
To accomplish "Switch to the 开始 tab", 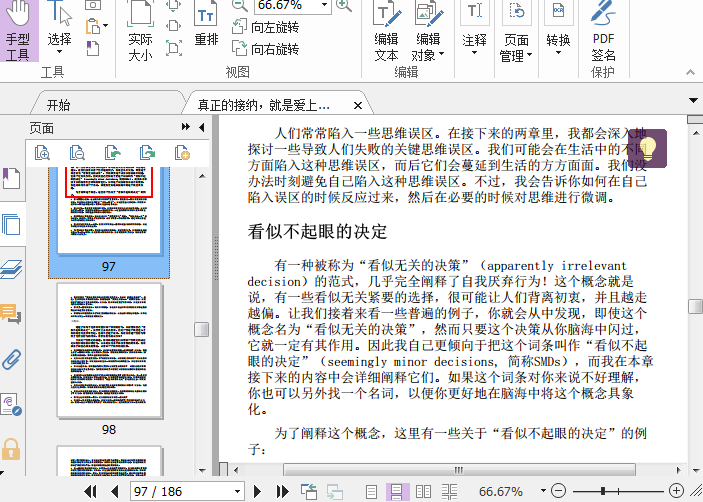I will coord(58,104).
